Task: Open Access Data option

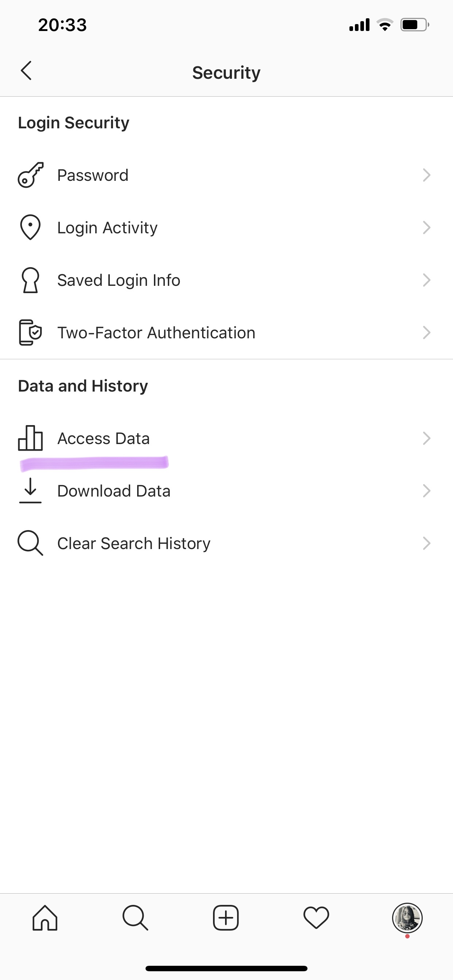Action: (104, 438)
